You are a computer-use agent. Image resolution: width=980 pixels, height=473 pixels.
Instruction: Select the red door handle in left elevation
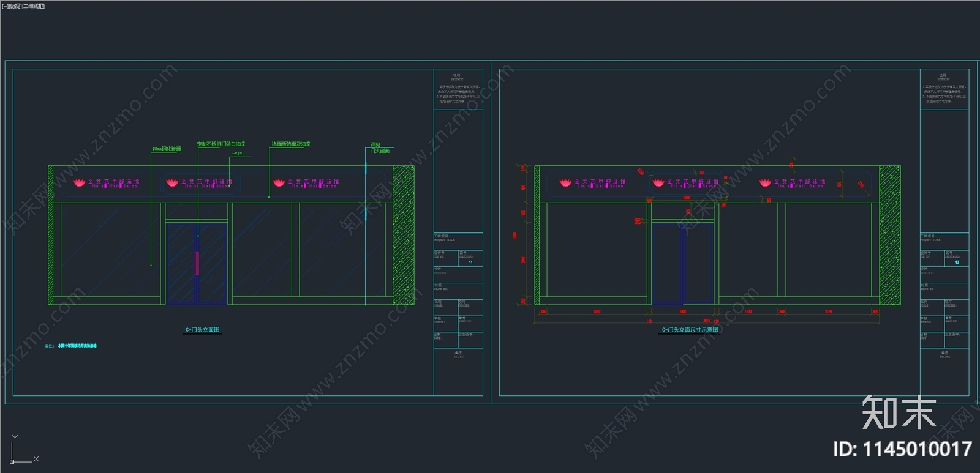point(197,263)
